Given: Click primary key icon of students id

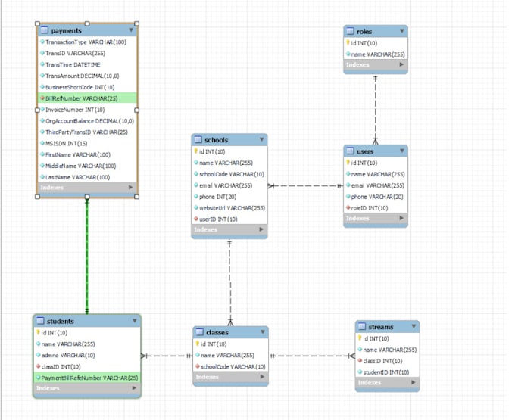Looking at the screenshot, I should [38, 332].
